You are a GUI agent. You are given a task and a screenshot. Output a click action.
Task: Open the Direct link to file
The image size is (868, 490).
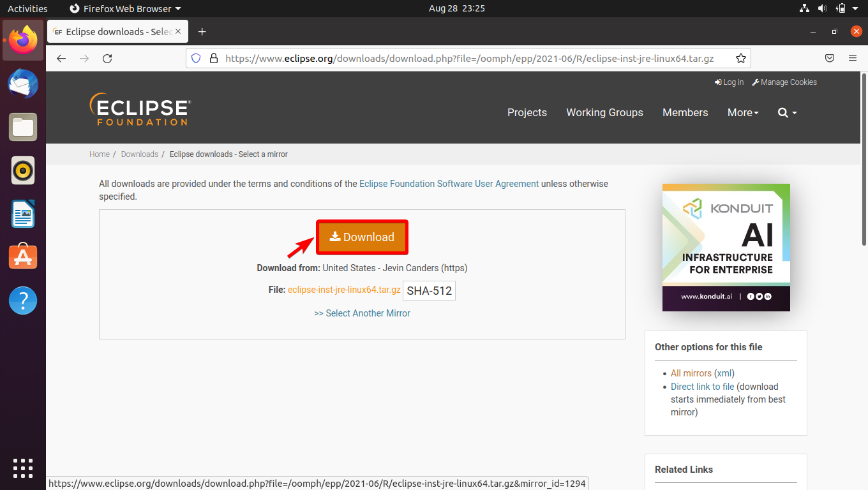tap(702, 386)
